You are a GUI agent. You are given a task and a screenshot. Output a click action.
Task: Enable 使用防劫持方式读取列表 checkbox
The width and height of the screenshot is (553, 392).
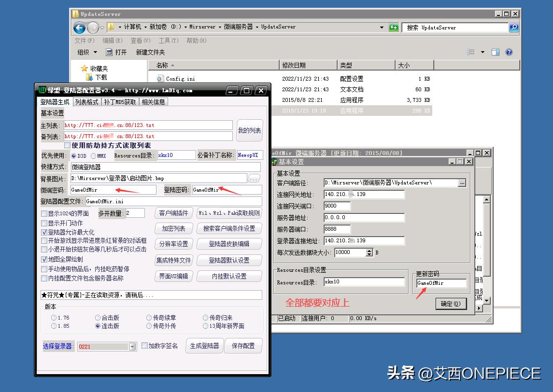point(67,146)
